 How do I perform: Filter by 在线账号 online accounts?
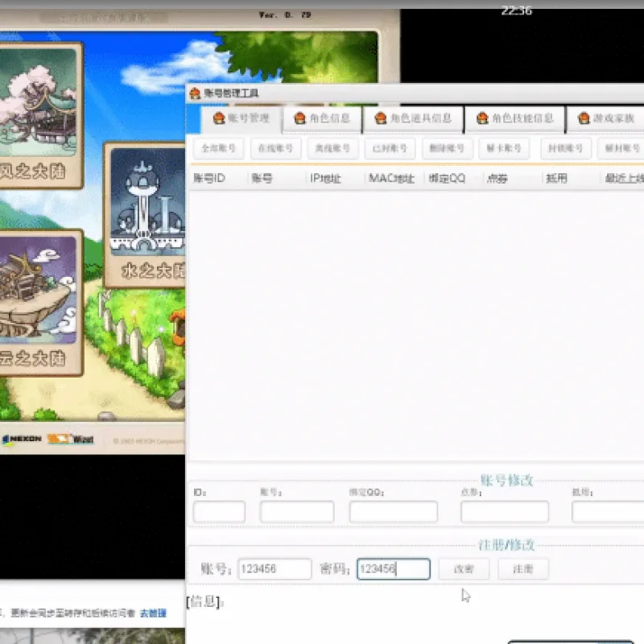click(x=275, y=148)
